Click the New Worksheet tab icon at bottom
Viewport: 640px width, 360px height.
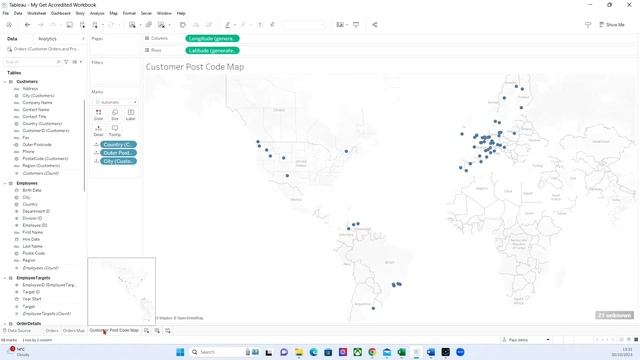coord(147,331)
